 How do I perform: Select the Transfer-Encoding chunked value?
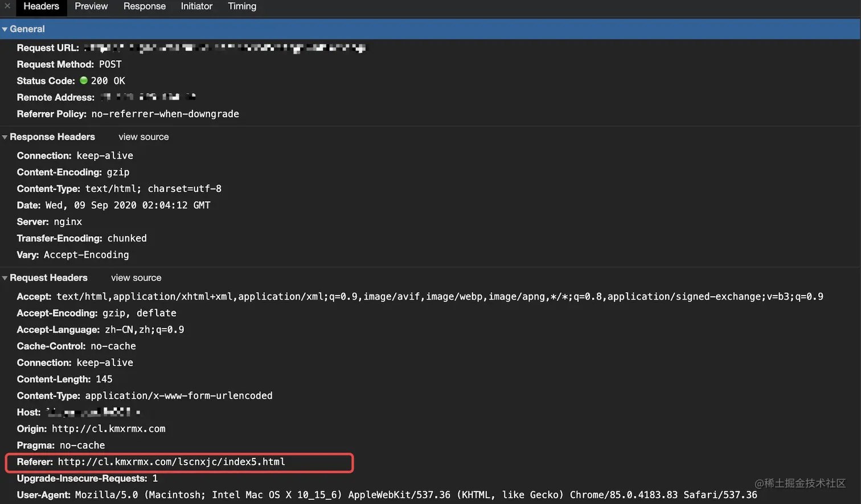click(x=127, y=238)
